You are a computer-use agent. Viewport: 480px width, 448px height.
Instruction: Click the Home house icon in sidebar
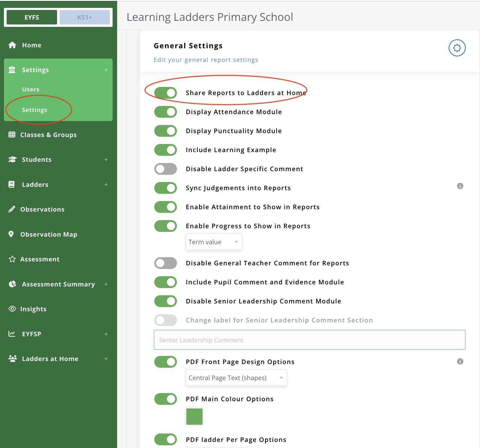tap(12, 45)
